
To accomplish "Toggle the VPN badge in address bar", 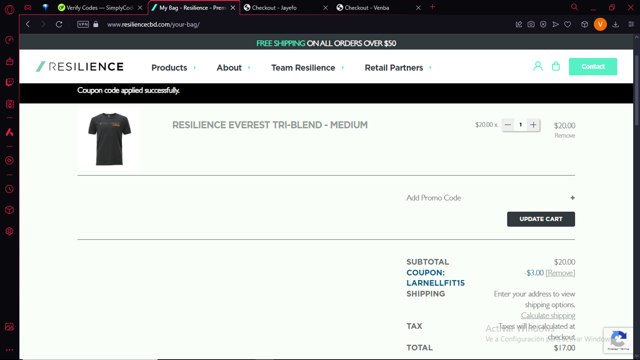I will pyautogui.click(x=83, y=24).
